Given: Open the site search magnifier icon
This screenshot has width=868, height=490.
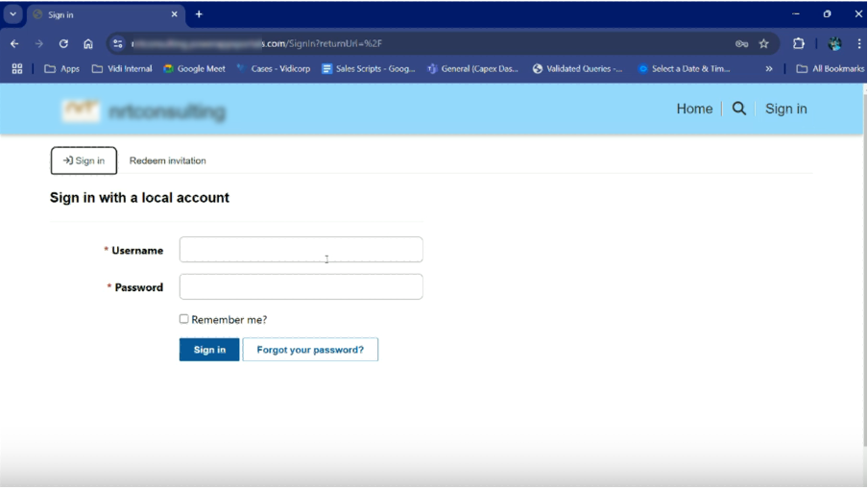Looking at the screenshot, I should click(x=739, y=109).
